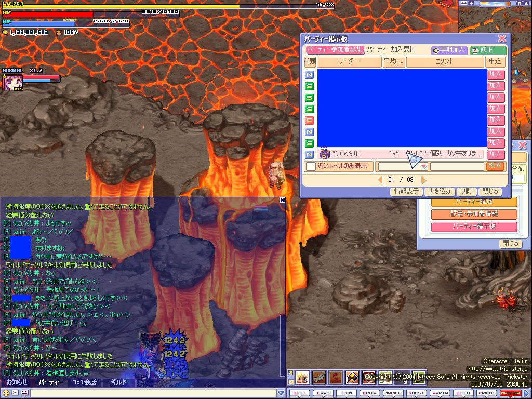
Task: Click pink パーティー掲示板 button in party window
Action: 474,227
